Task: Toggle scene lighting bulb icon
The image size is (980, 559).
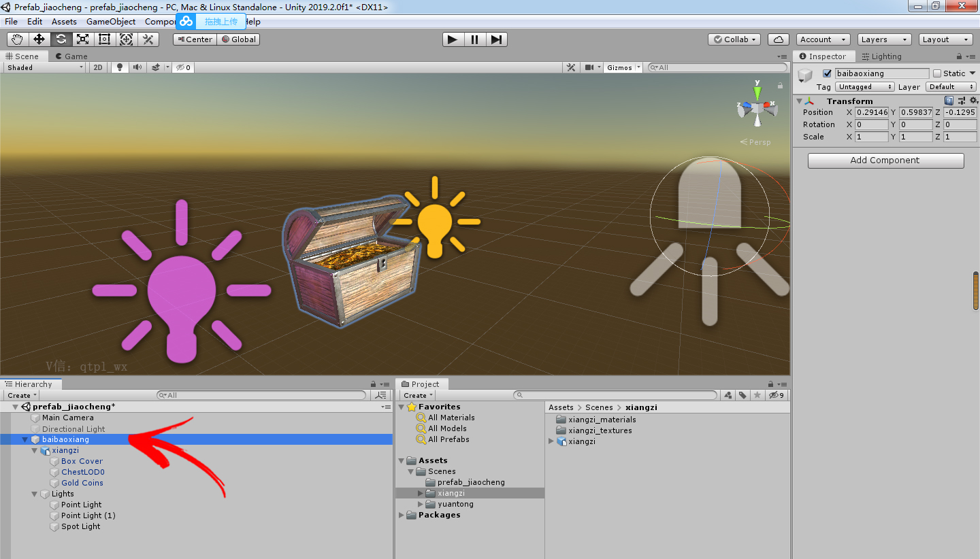Action: click(120, 67)
